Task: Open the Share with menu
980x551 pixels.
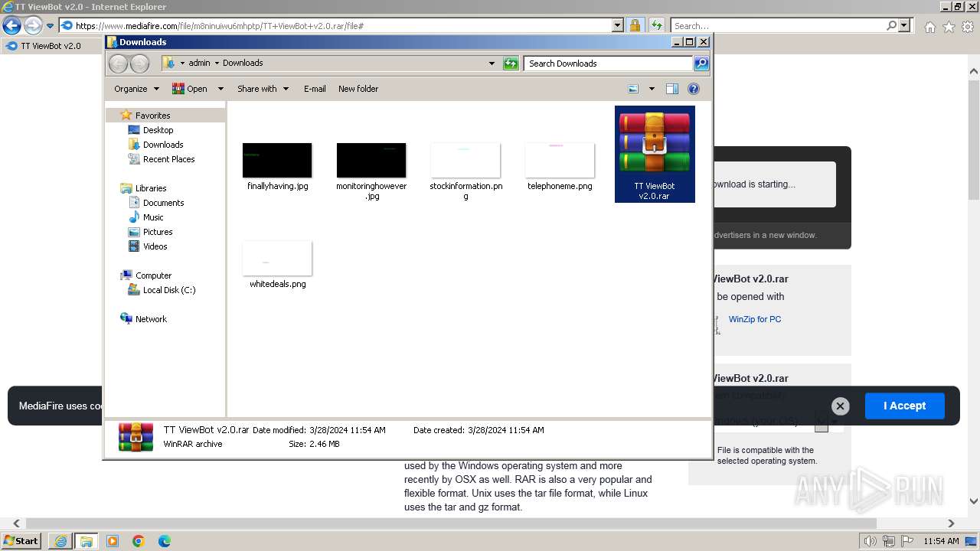Action: point(263,89)
